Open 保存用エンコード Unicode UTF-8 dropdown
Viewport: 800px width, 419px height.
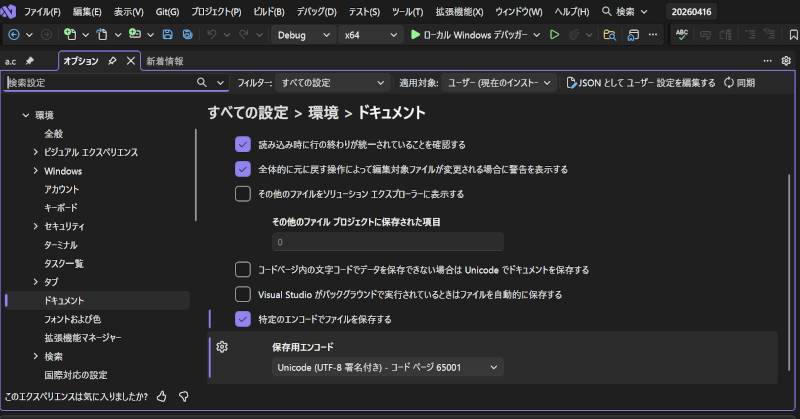388,367
